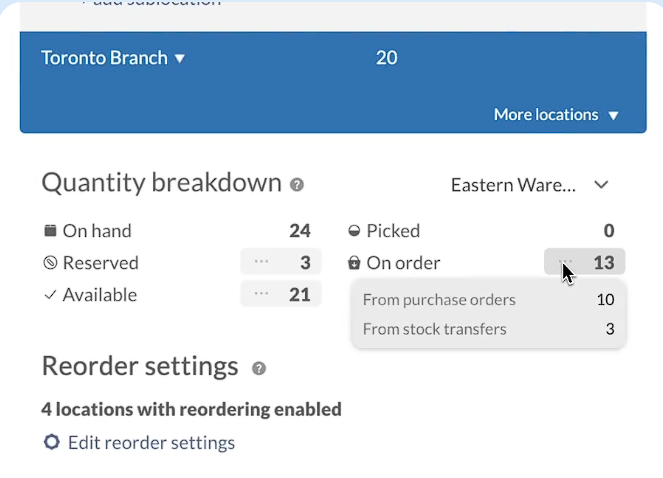
Task: Click the Reserved circle-slash icon
Action: (50, 263)
